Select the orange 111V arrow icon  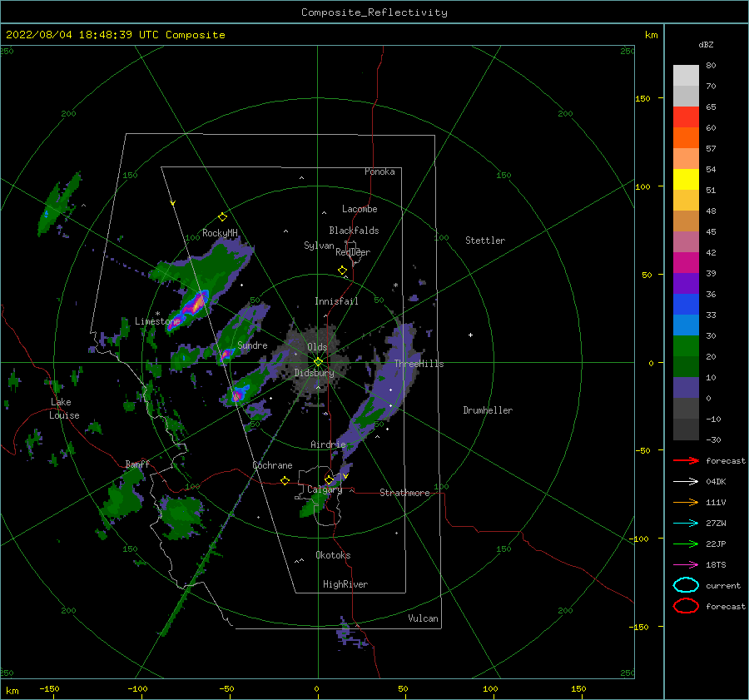coord(686,502)
